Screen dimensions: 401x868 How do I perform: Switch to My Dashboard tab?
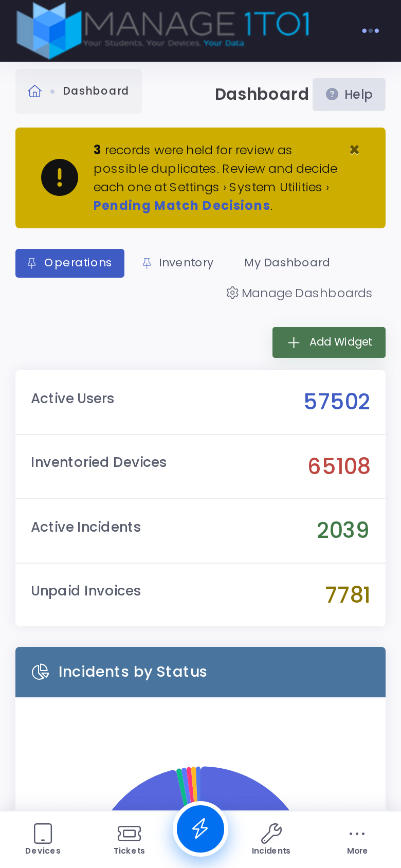287,263
